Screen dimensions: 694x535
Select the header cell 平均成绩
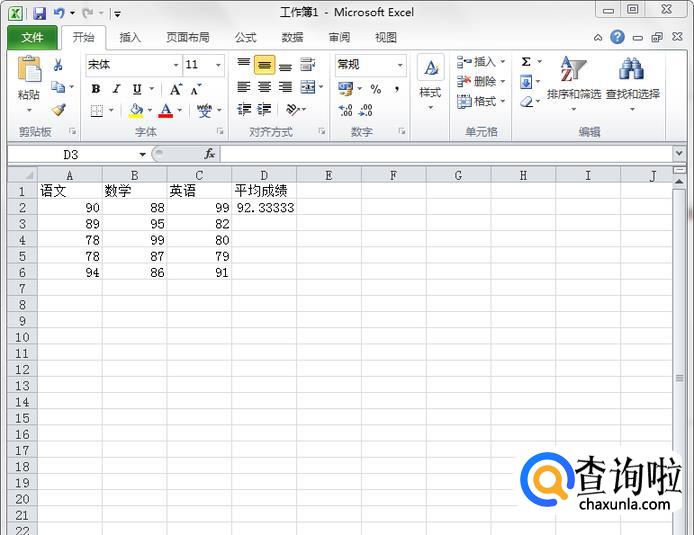coord(264,191)
